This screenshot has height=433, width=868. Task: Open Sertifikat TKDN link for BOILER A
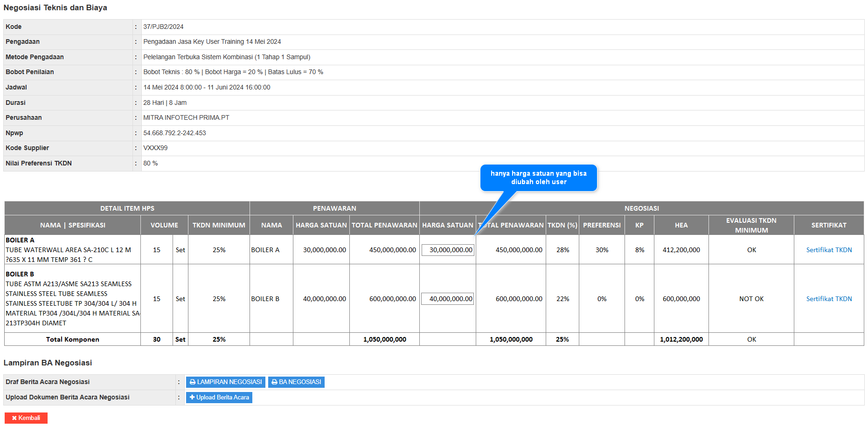(x=829, y=250)
